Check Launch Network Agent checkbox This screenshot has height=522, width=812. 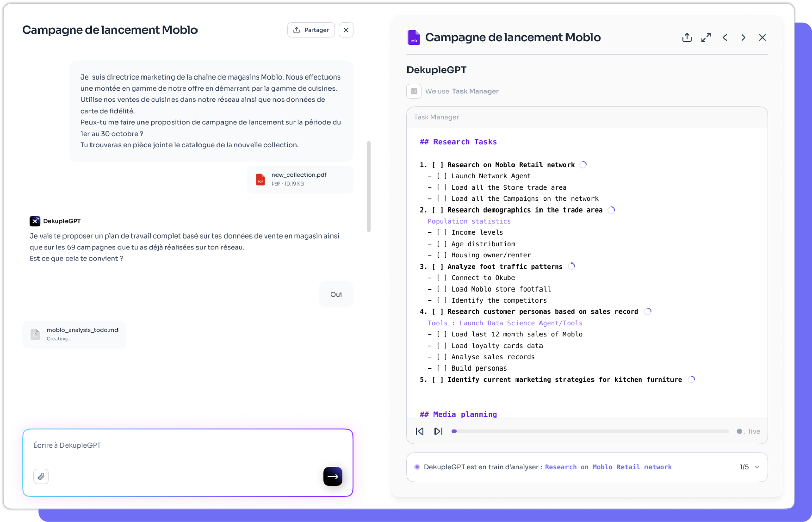pos(442,176)
